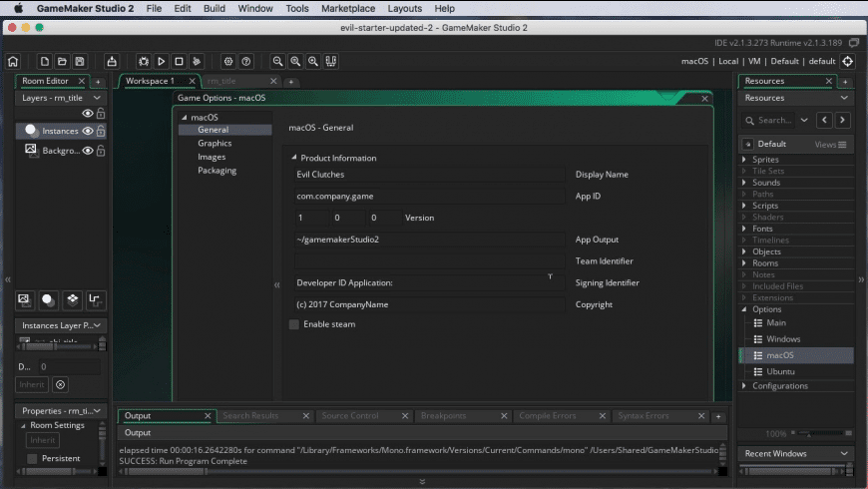Open a project using the folder icon
The height and width of the screenshot is (489, 868).
point(62,62)
